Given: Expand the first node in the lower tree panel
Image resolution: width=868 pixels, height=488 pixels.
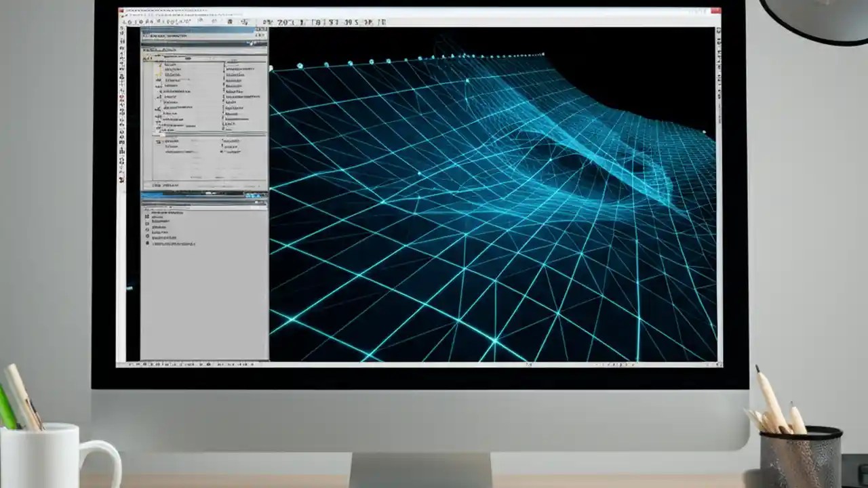Looking at the screenshot, I should pos(146,211).
